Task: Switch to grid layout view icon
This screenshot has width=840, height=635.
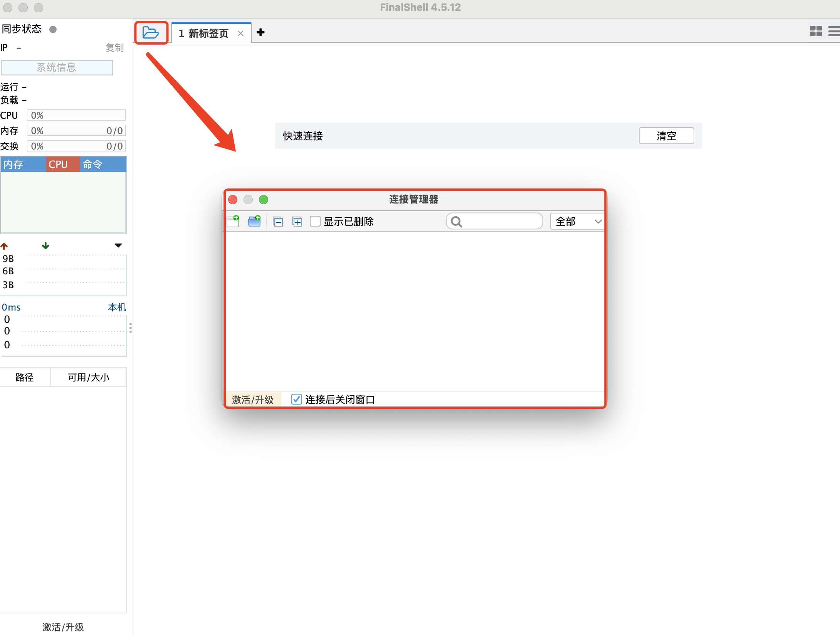Action: (815, 31)
